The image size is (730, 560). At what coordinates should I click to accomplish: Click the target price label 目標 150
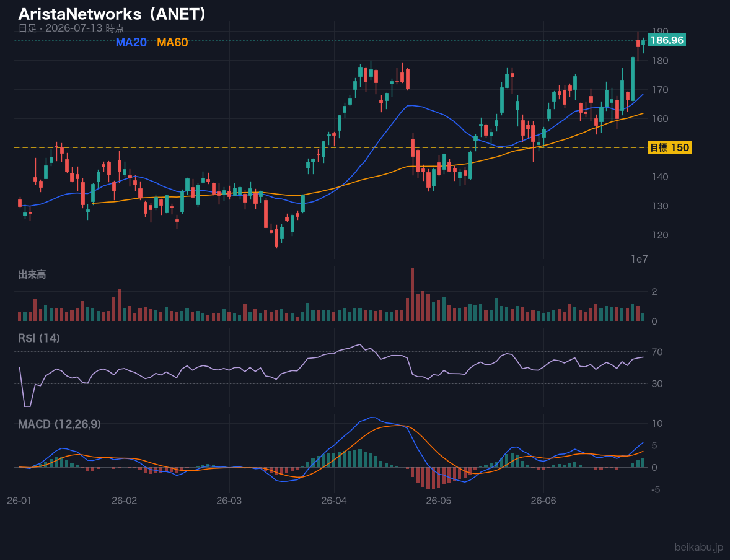pyautogui.click(x=669, y=147)
